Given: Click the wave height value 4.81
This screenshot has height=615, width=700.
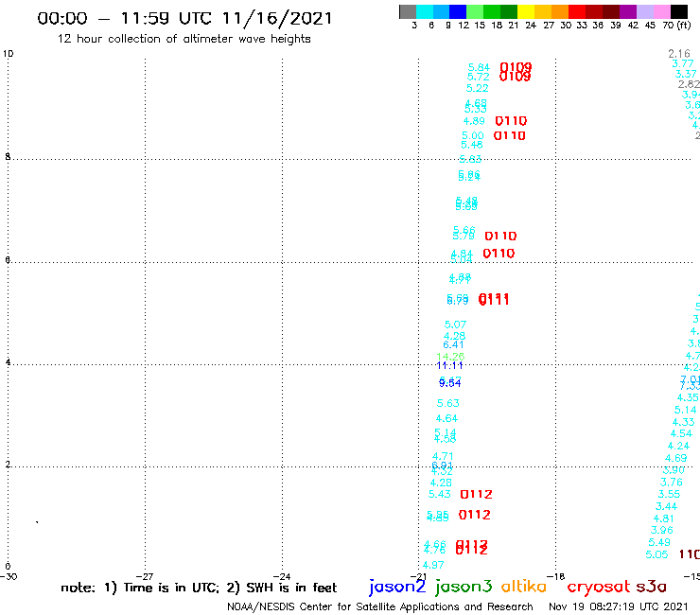Looking at the screenshot, I should coord(663,519).
